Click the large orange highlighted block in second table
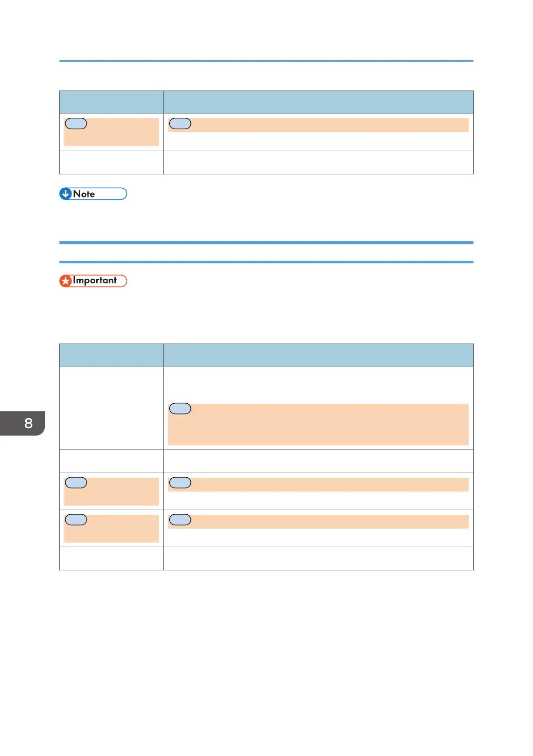The width and height of the screenshot is (533, 756). pos(318,424)
